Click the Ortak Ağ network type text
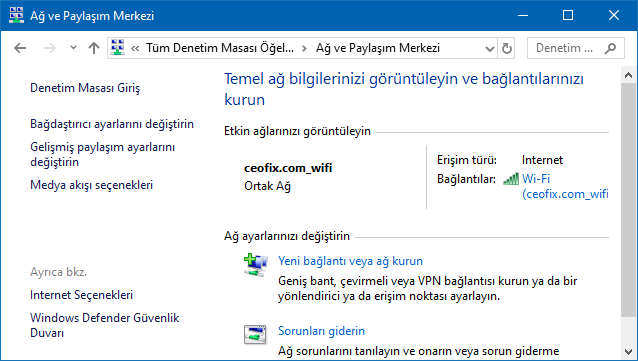 tap(267, 186)
